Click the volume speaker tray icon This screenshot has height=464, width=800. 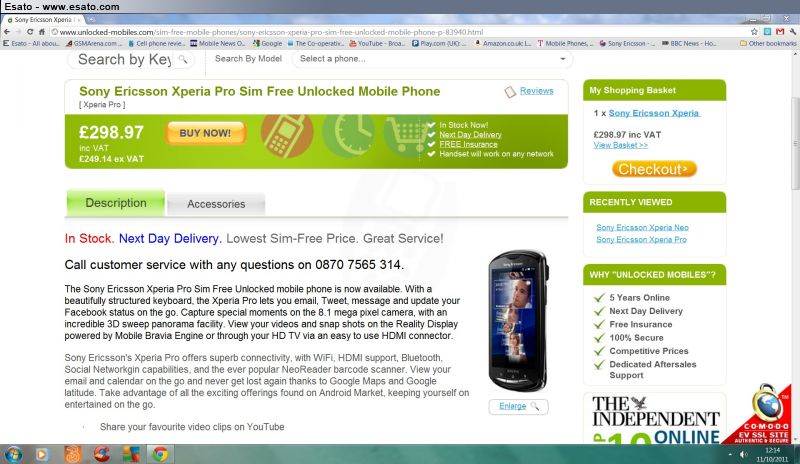744,454
